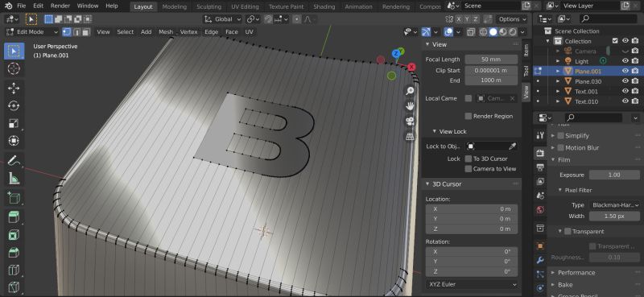Image resolution: width=644 pixels, height=297 pixels.
Task: Select the Scale tool
Action: click(x=14, y=123)
